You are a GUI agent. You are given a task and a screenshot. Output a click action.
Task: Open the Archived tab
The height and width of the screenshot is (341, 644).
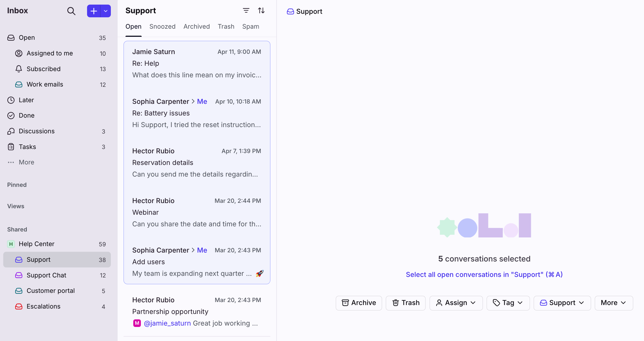[x=197, y=27]
